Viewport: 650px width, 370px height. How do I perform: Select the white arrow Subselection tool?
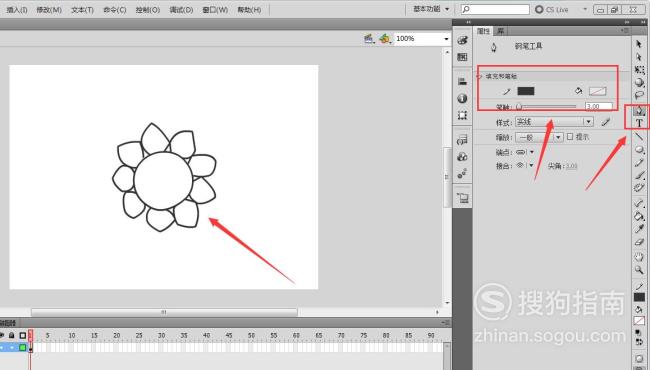tap(639, 56)
